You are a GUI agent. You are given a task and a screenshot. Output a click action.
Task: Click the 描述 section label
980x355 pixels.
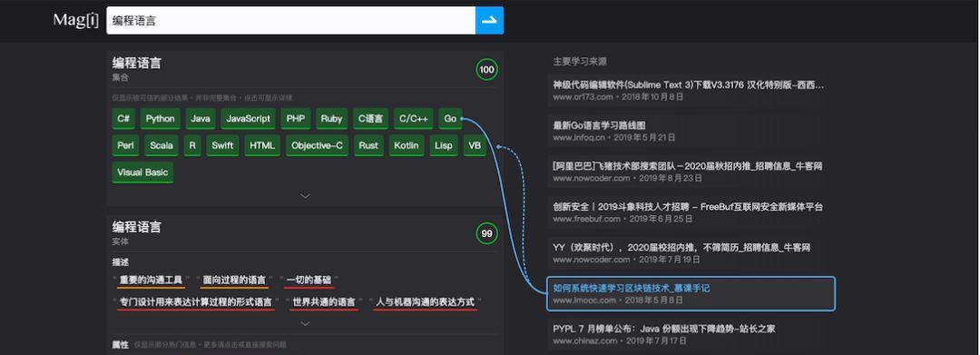coord(120,261)
